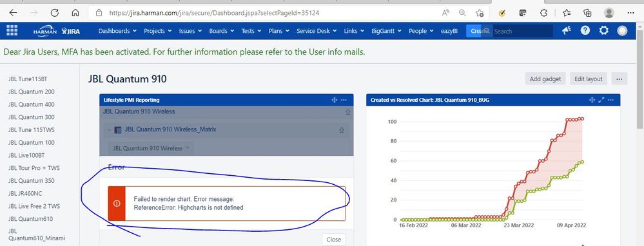Click the move icon on Lifestyle PMI Reporting gadget
Screen dimensions: 644x246
335,100
